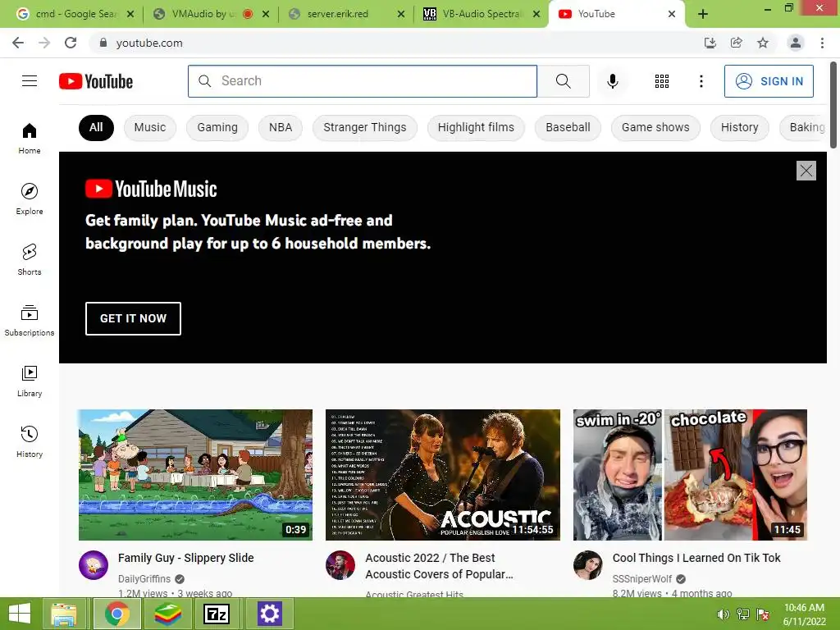The width and height of the screenshot is (840, 630).
Task: Click the YouTube search input field
Action: click(x=362, y=81)
